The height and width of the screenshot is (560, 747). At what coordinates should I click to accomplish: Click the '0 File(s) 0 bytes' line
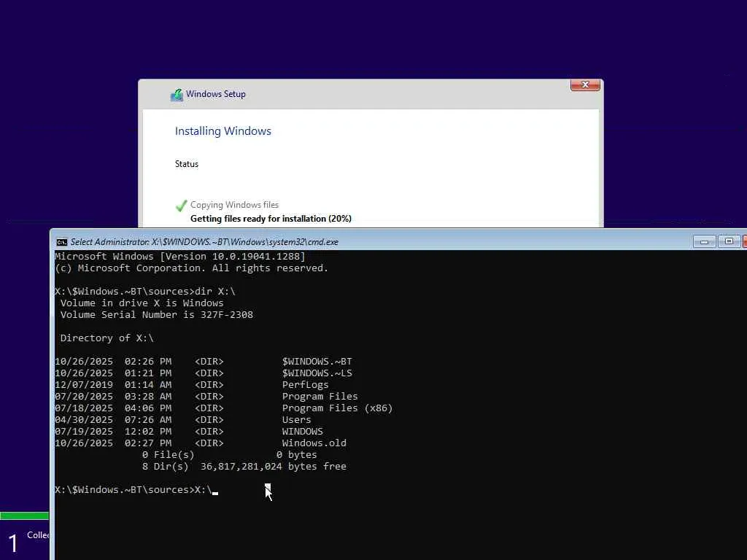click(230, 455)
